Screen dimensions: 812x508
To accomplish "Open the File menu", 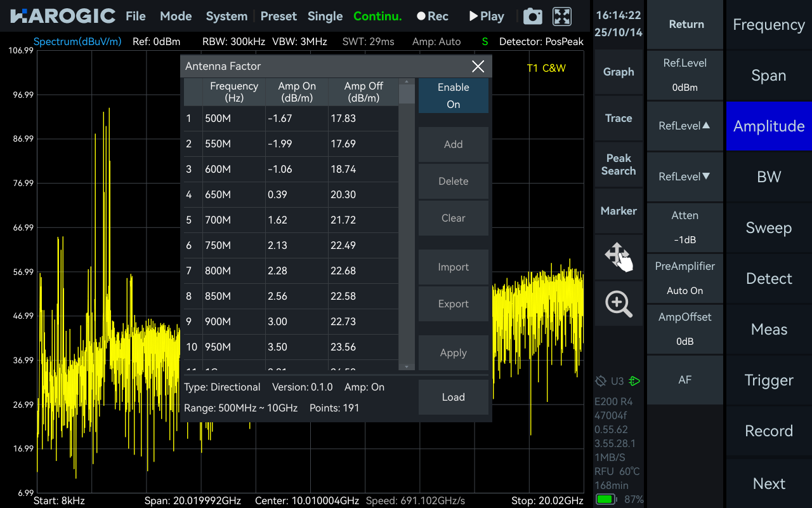I will (x=135, y=17).
